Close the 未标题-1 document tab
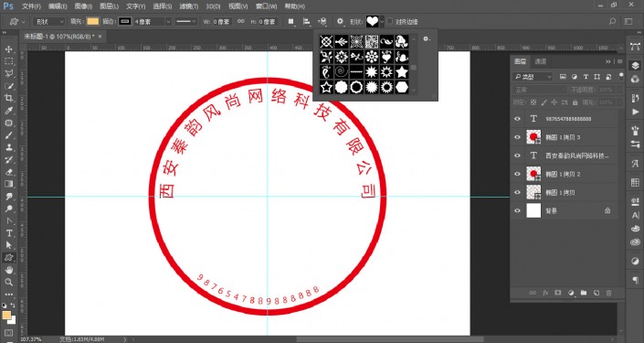This screenshot has width=644, height=343. (x=100, y=37)
